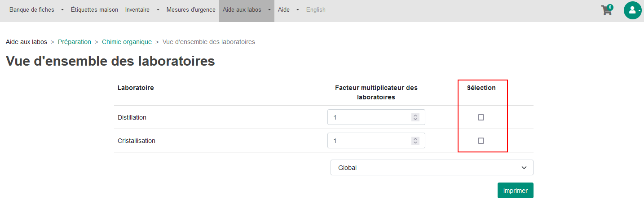
Task: Open Étiquettes maison menu item
Action: [x=94, y=10]
